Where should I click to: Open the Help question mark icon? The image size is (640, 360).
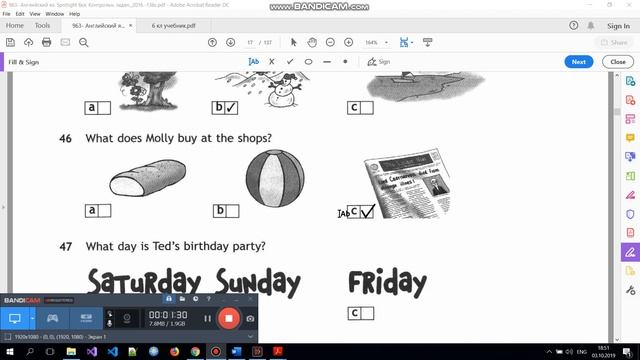(x=573, y=26)
